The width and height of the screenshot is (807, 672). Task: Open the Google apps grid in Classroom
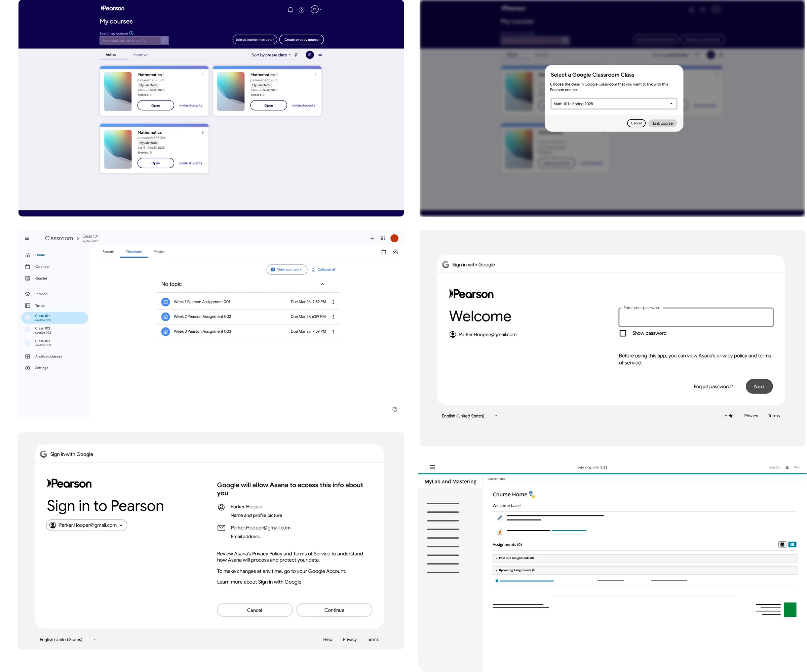click(x=383, y=239)
